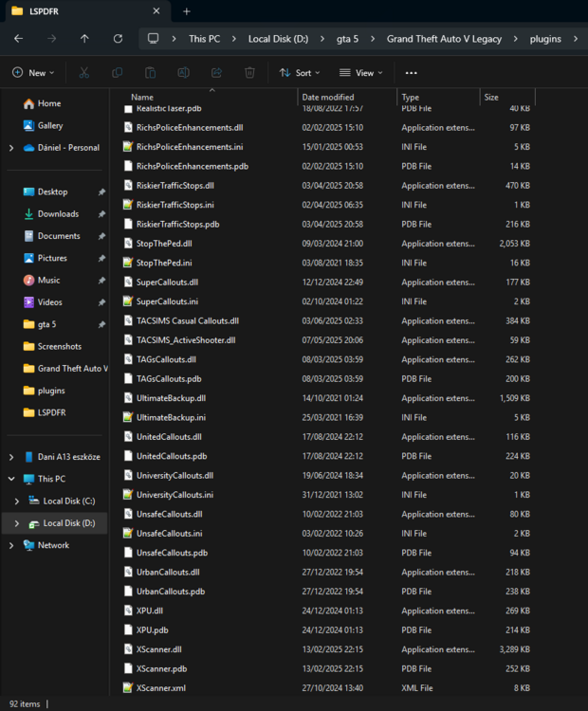The image size is (588, 711).
Task: Click the Paste clipboard icon
Action: point(150,73)
